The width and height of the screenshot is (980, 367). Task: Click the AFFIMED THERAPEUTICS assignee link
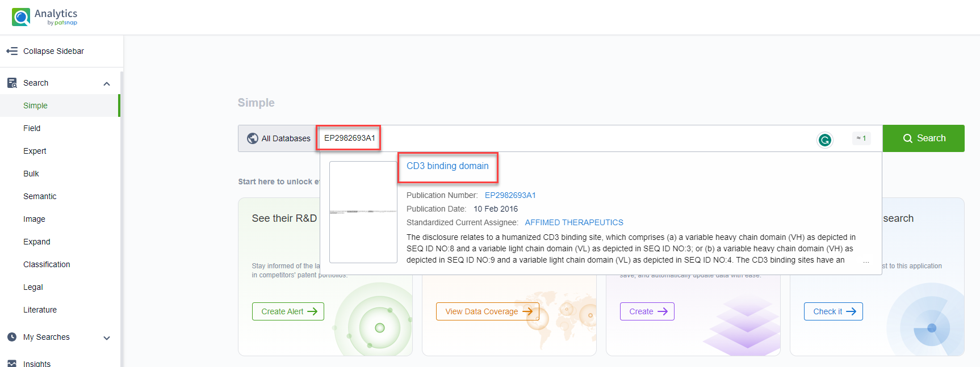[x=573, y=222]
